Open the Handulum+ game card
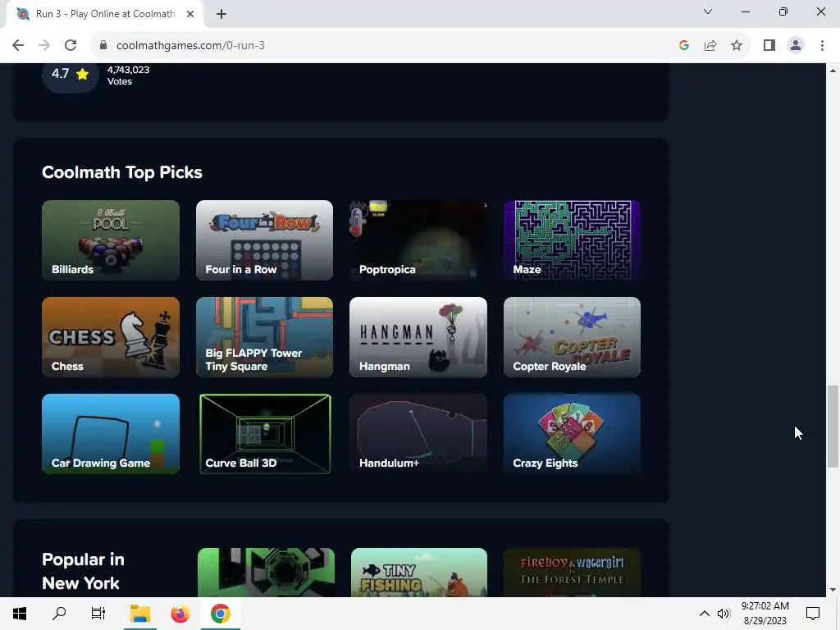Image resolution: width=840 pixels, height=630 pixels. click(418, 434)
